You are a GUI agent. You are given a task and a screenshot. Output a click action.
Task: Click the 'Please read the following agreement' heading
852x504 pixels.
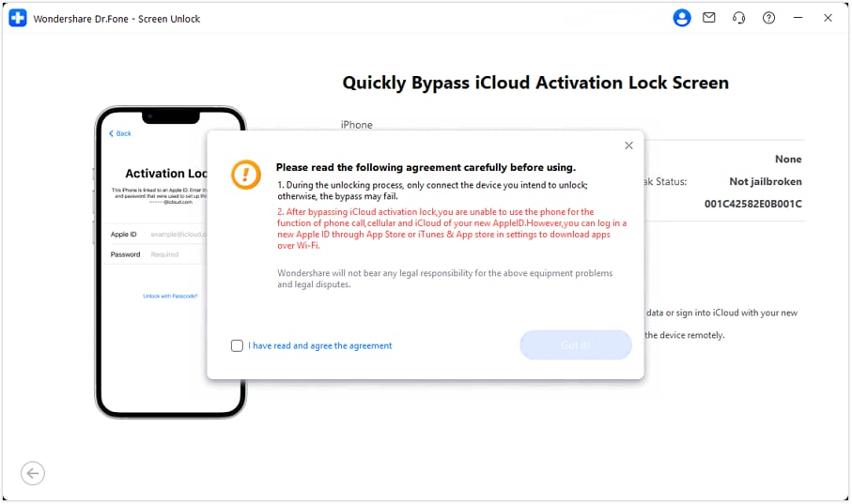pos(426,167)
